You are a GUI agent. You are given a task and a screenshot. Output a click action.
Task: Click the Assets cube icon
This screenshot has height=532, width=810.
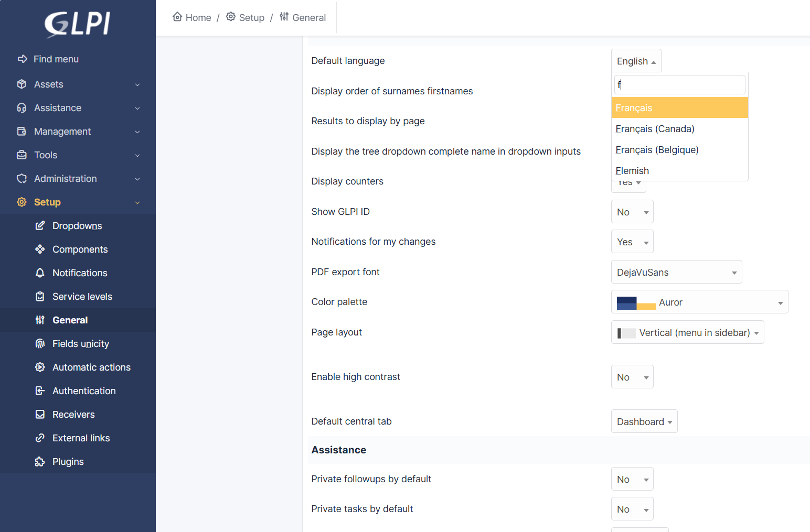click(22, 84)
